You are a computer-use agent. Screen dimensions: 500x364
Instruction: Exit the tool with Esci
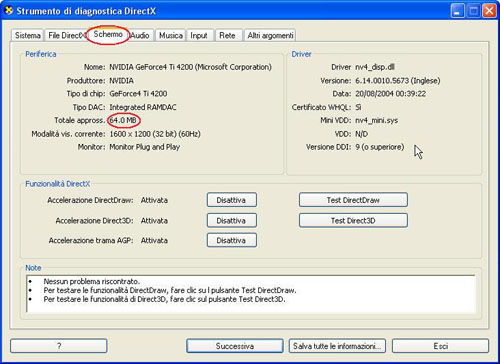(x=440, y=346)
